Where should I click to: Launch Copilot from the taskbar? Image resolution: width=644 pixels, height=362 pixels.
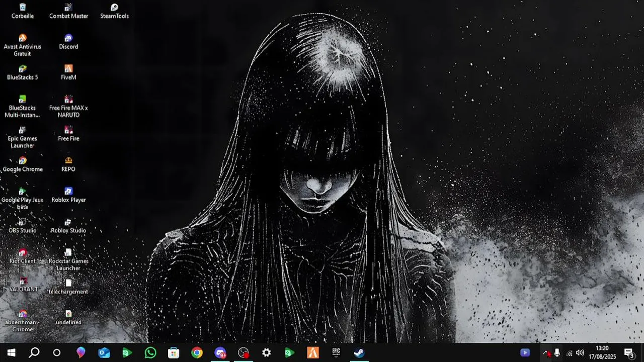pos(81,352)
